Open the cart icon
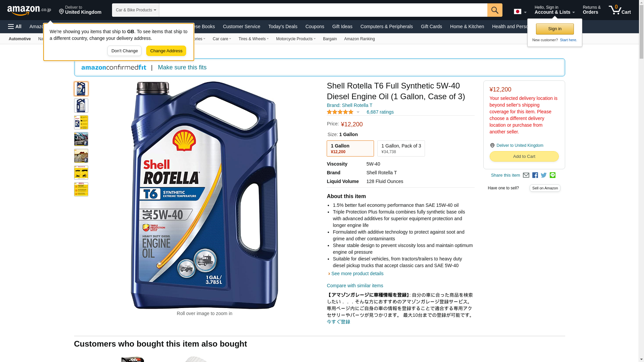The width and height of the screenshot is (644, 362). coord(620,10)
